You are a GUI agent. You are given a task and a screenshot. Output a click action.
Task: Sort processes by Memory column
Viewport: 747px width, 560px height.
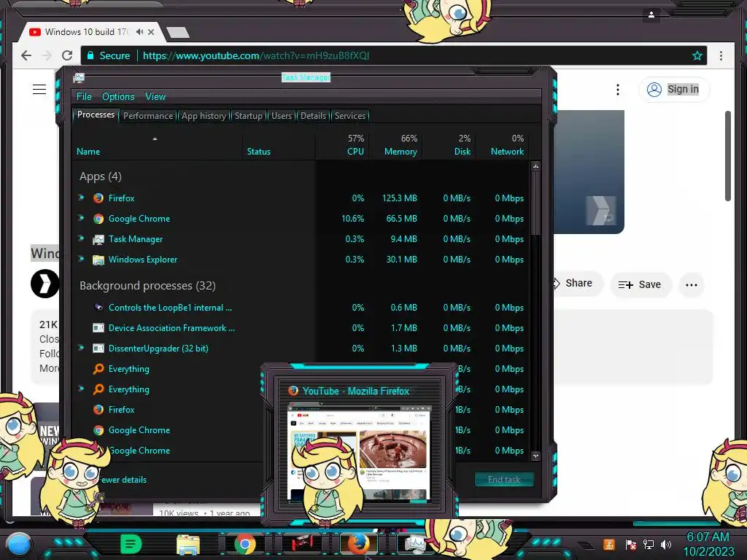[396, 145]
